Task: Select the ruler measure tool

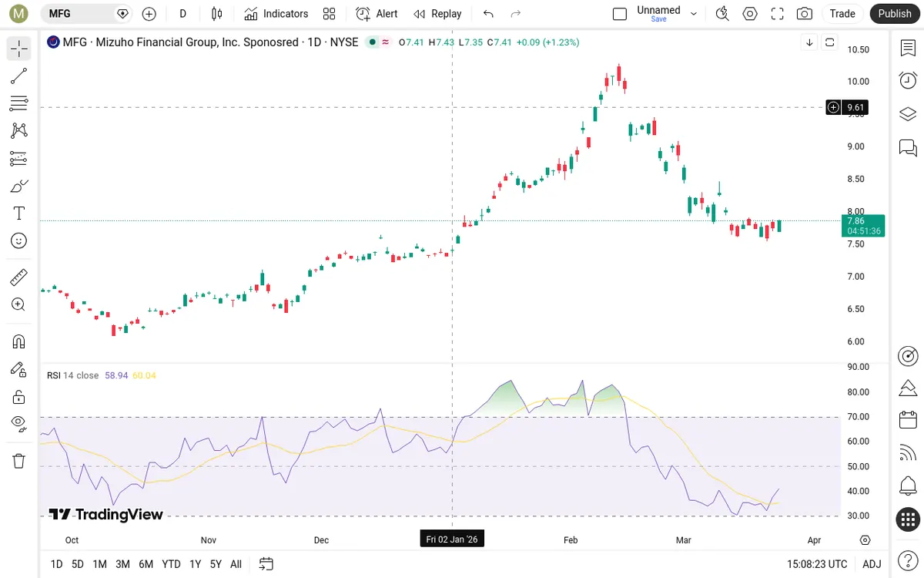Action: coord(19,277)
